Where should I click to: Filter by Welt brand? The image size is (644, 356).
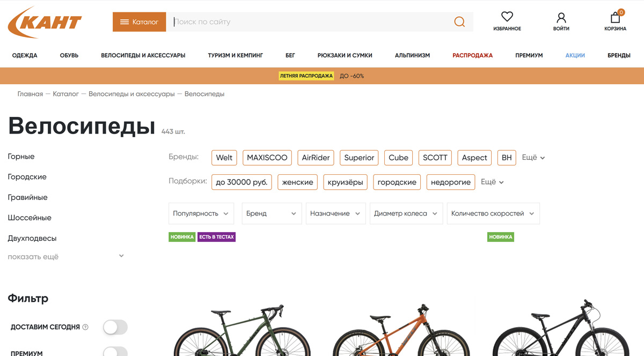pos(224,158)
